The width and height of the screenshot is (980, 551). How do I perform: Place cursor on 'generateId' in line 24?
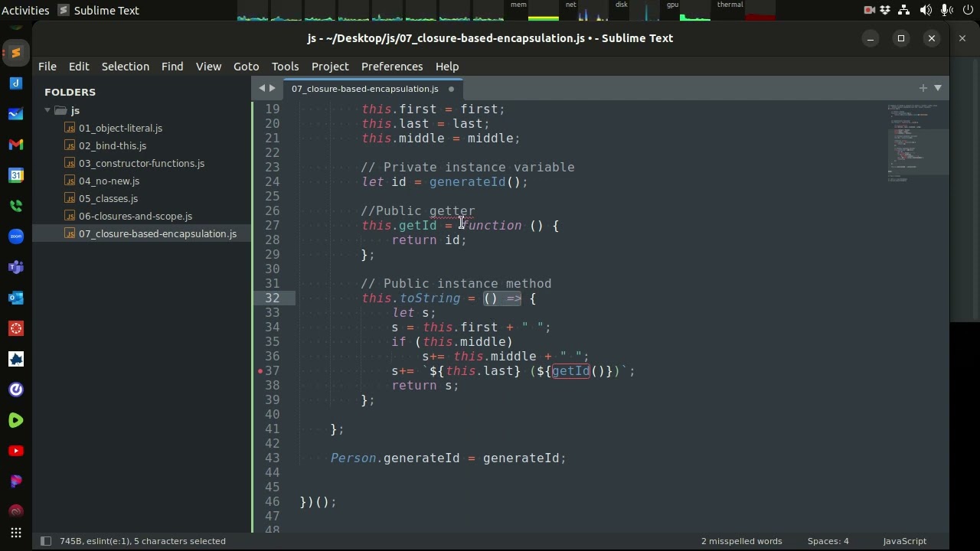[467, 181]
